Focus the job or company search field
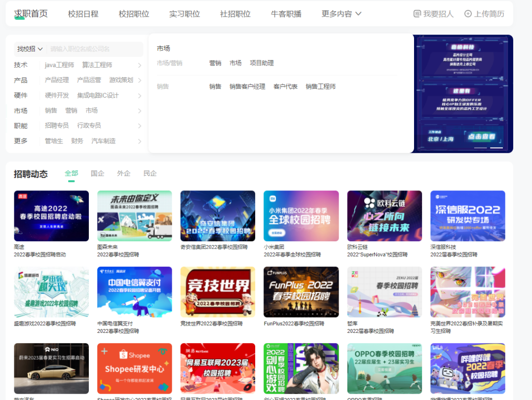 (95, 49)
